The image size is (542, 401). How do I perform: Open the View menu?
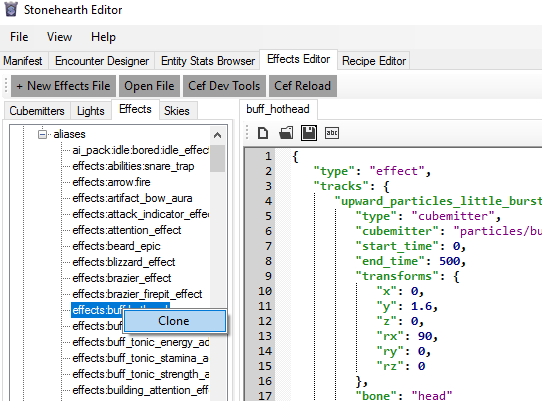(x=59, y=37)
